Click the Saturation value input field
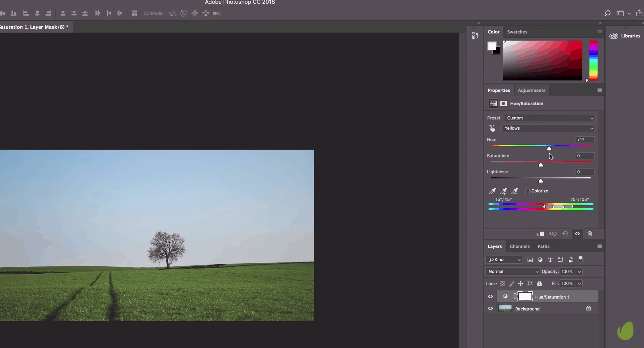The width and height of the screenshot is (644, 348). 585,156
